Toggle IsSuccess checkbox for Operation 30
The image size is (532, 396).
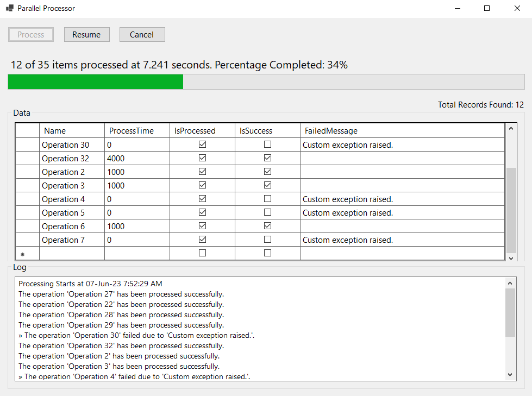tap(267, 144)
